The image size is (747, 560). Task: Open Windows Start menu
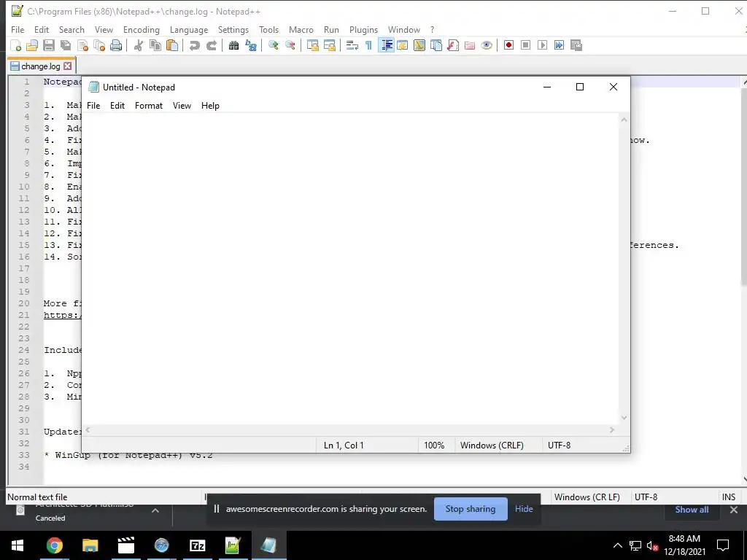(x=18, y=545)
